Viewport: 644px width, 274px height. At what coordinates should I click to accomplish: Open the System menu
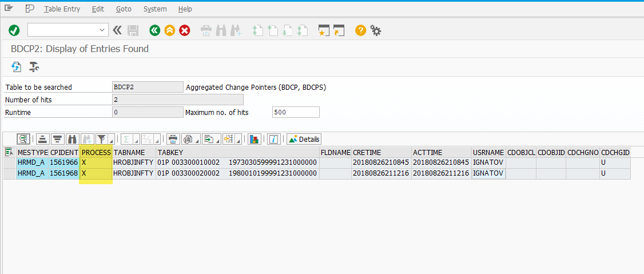tap(155, 9)
